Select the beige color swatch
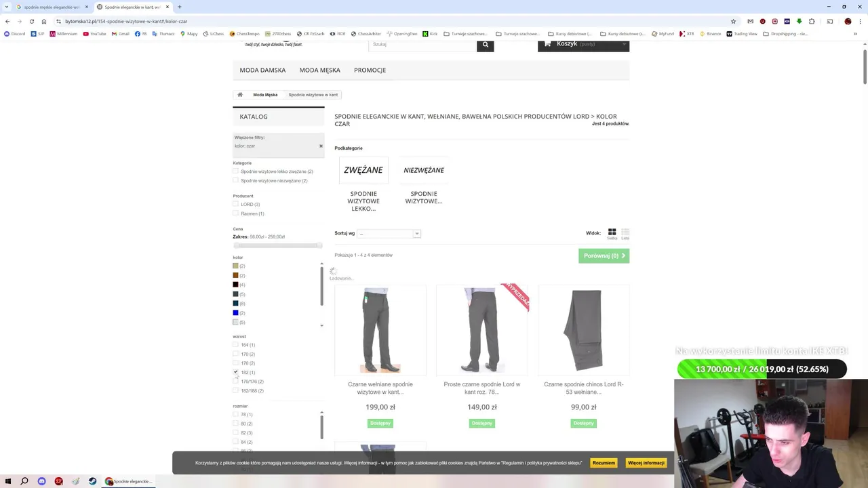The image size is (868, 488). (x=235, y=266)
